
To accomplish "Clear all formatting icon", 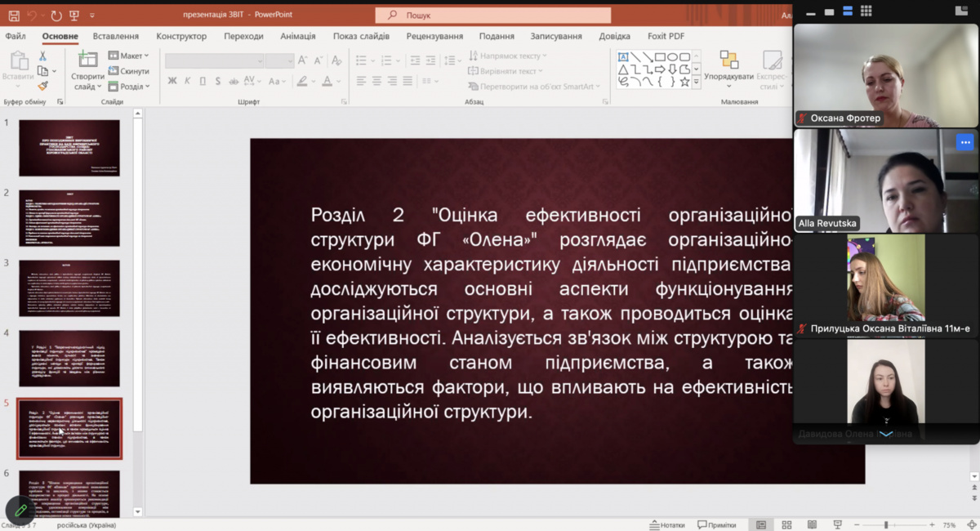I will click(x=336, y=60).
